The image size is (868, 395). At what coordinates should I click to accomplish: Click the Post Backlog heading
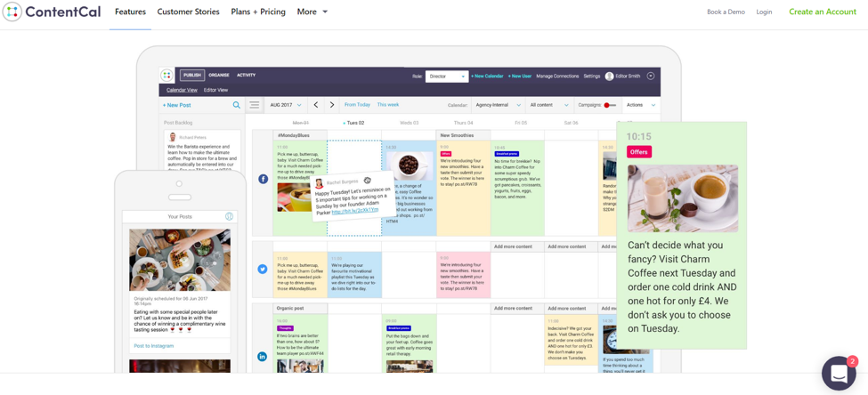pos(178,123)
